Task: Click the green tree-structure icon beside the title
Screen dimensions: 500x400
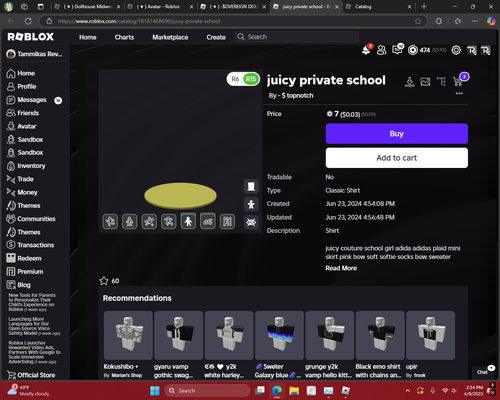Action: pyautogui.click(x=441, y=82)
